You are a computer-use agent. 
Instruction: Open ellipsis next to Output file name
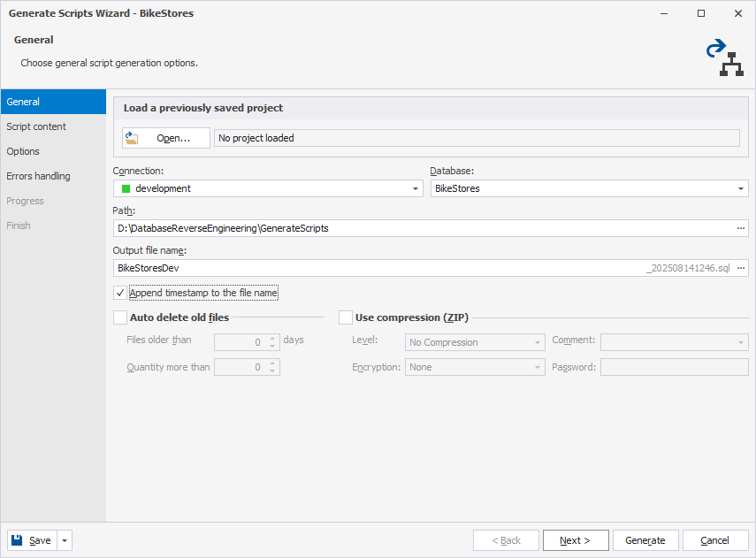click(x=741, y=267)
